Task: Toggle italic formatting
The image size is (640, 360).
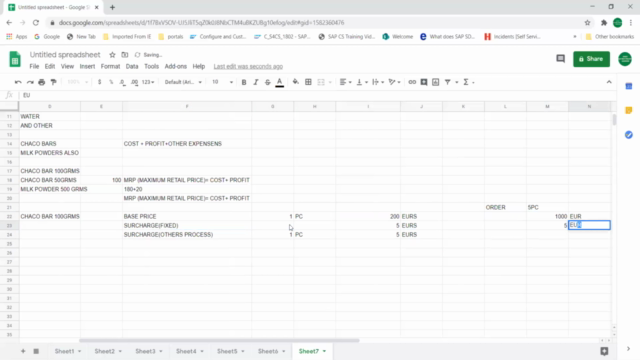Action: click(256, 82)
